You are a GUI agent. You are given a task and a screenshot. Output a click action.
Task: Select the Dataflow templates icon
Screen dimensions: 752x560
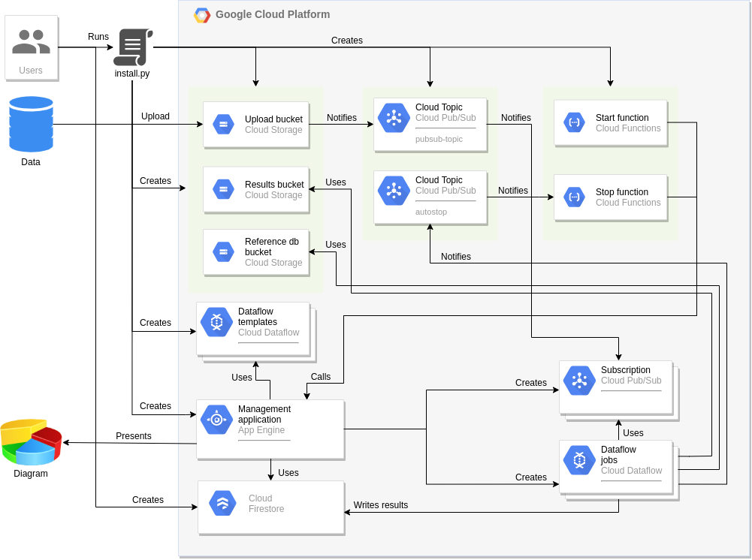tap(216, 322)
